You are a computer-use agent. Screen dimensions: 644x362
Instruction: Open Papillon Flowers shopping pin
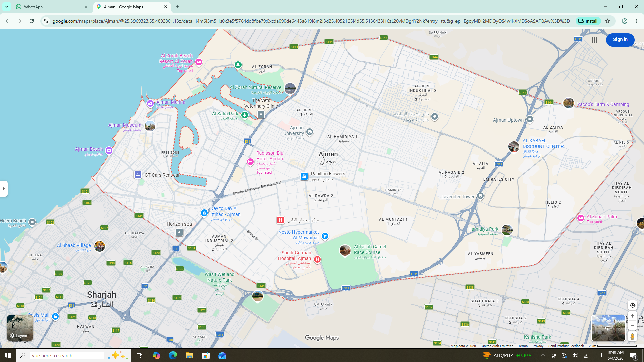coord(304,176)
